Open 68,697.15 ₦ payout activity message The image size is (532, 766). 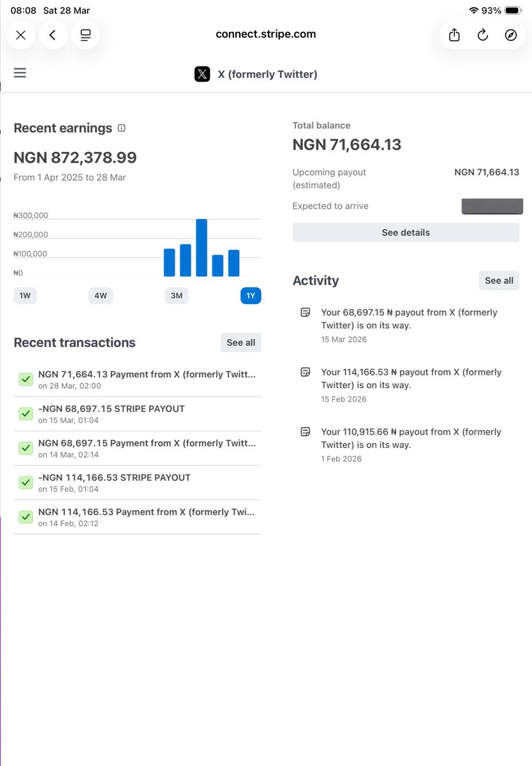[x=409, y=319]
